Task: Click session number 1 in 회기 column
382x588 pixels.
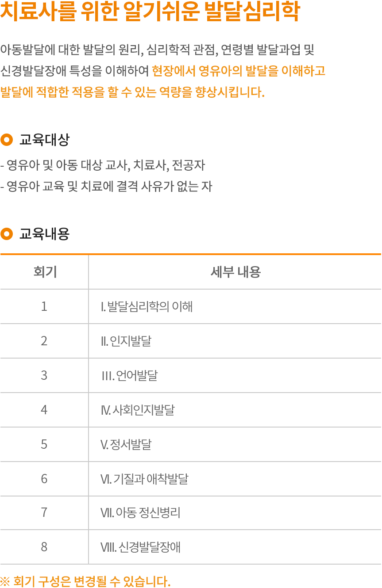Action: click(x=44, y=306)
